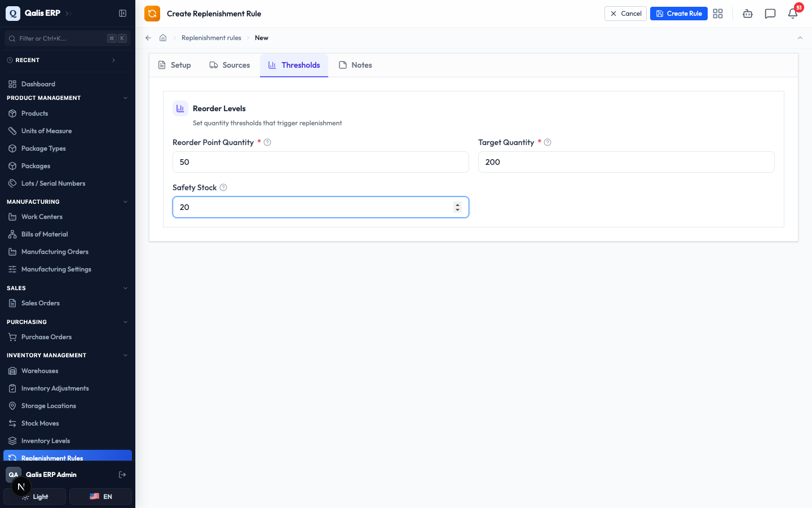This screenshot has width=812, height=508.
Task: Show Target Quantity help tooltip
Action: [x=548, y=142]
